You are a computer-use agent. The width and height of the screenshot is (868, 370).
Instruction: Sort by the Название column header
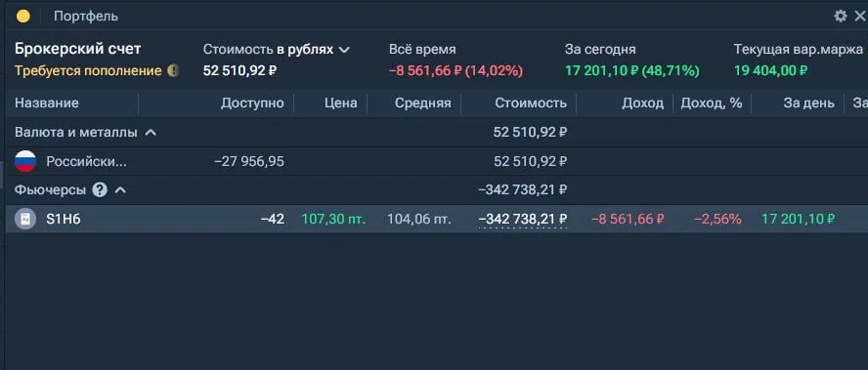pos(47,103)
